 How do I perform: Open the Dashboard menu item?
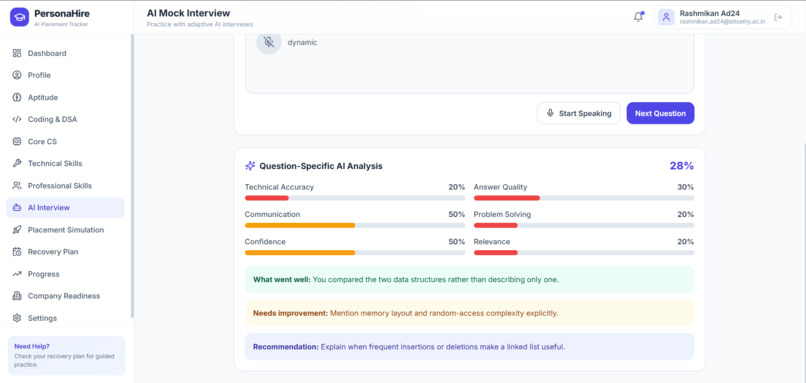click(65, 53)
